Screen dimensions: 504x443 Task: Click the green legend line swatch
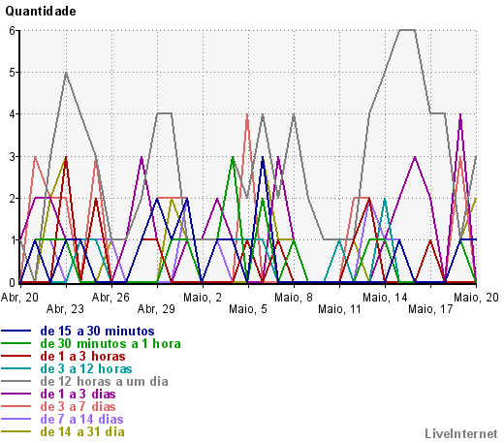click(16, 343)
